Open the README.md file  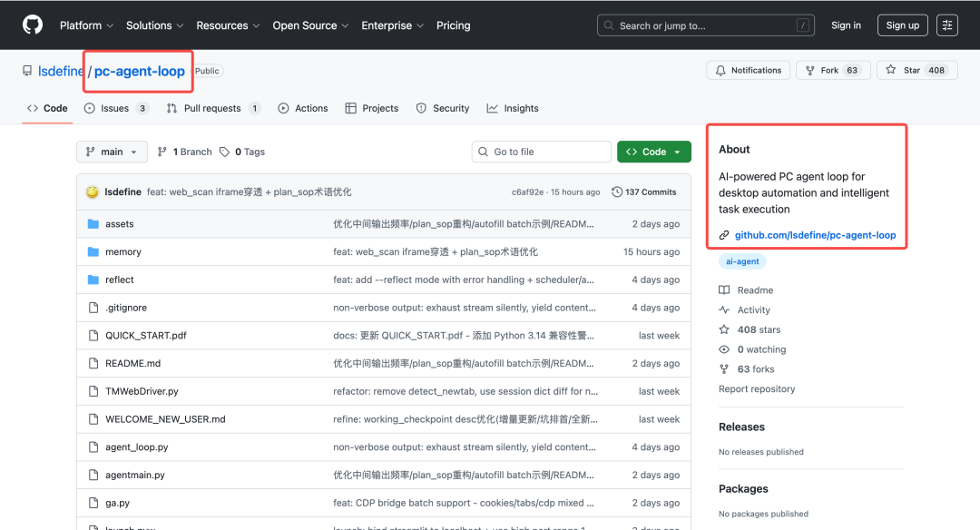click(x=132, y=364)
